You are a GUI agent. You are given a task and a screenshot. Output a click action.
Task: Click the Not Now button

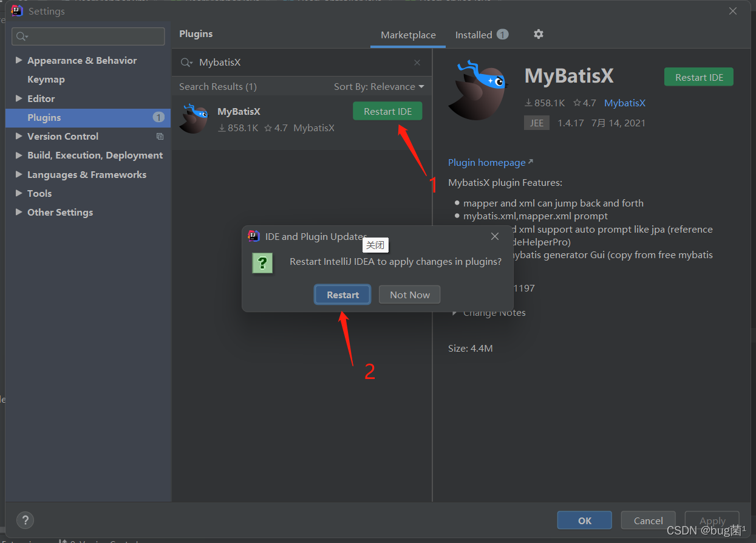coord(410,295)
